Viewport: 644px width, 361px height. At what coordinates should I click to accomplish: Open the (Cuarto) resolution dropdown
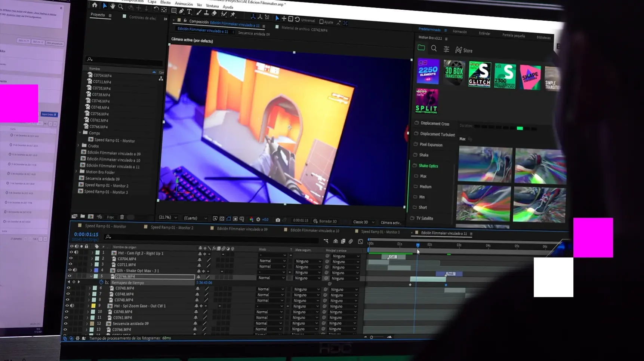[195, 218]
